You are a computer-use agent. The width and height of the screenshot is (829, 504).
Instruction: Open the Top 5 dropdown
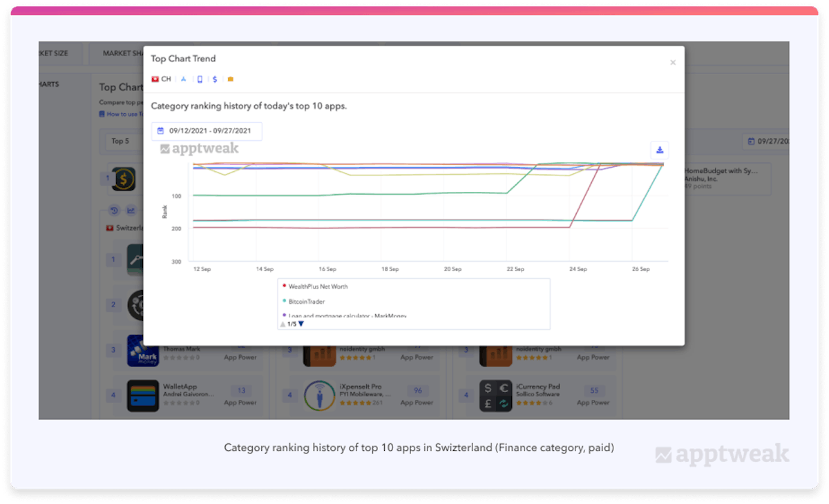[x=123, y=141]
